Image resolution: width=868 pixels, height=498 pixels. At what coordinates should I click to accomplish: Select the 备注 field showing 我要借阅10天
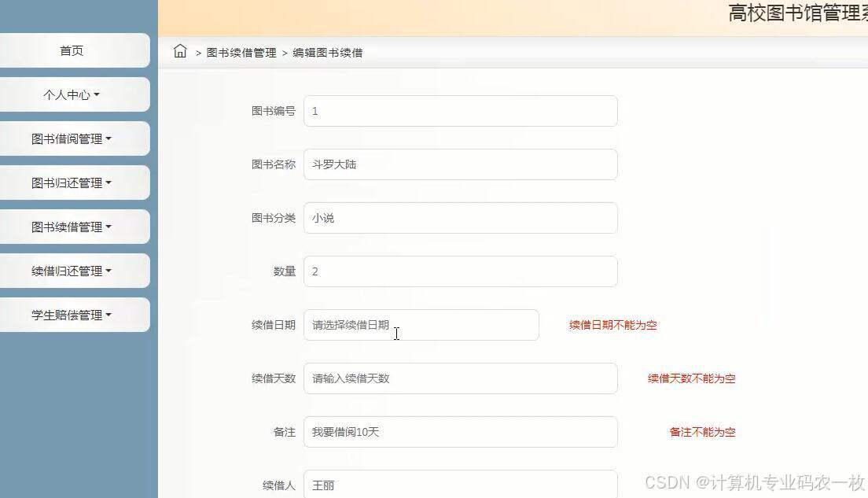click(x=460, y=432)
